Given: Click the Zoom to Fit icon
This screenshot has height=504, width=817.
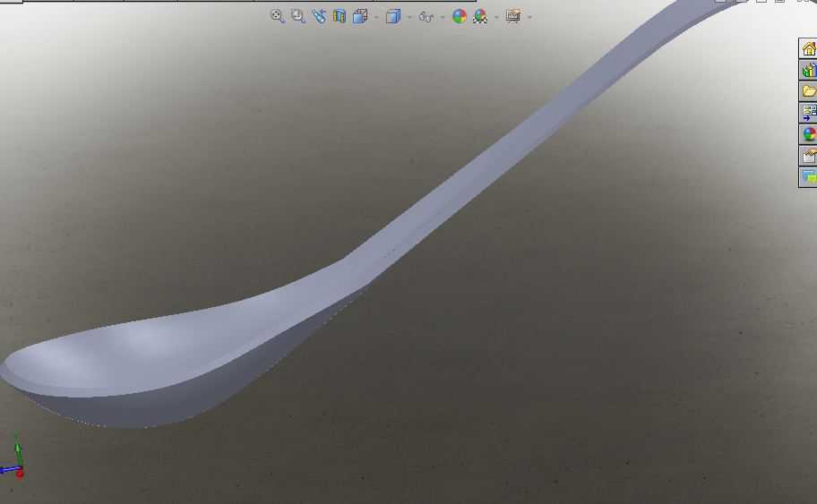Looking at the screenshot, I should (277, 16).
